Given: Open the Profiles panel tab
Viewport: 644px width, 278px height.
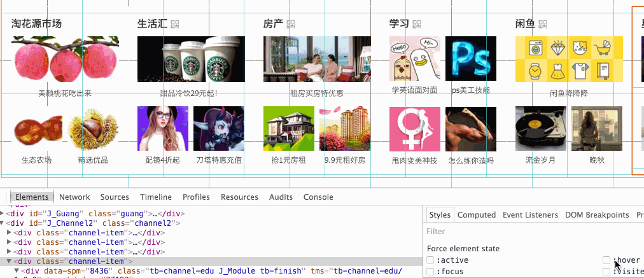Looking at the screenshot, I should [197, 197].
